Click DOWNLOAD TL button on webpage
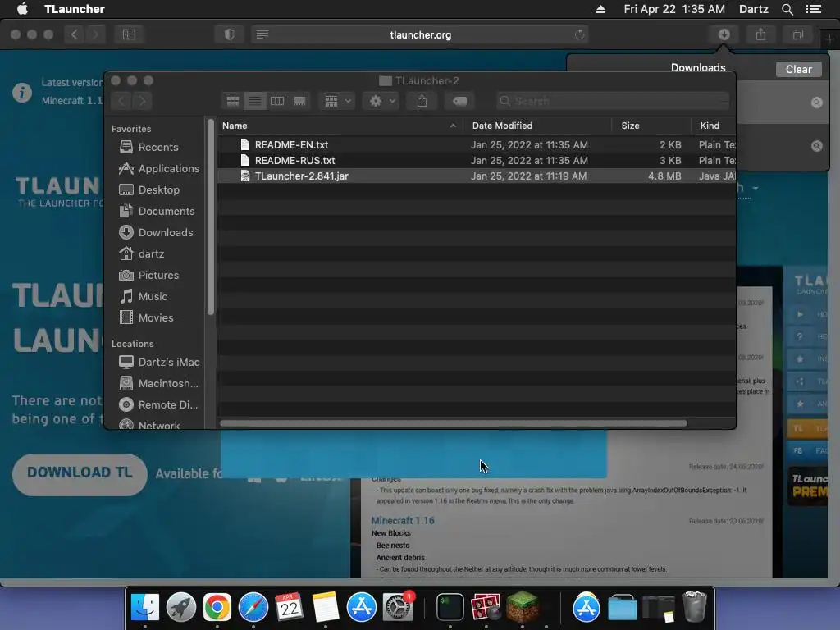 [80, 473]
